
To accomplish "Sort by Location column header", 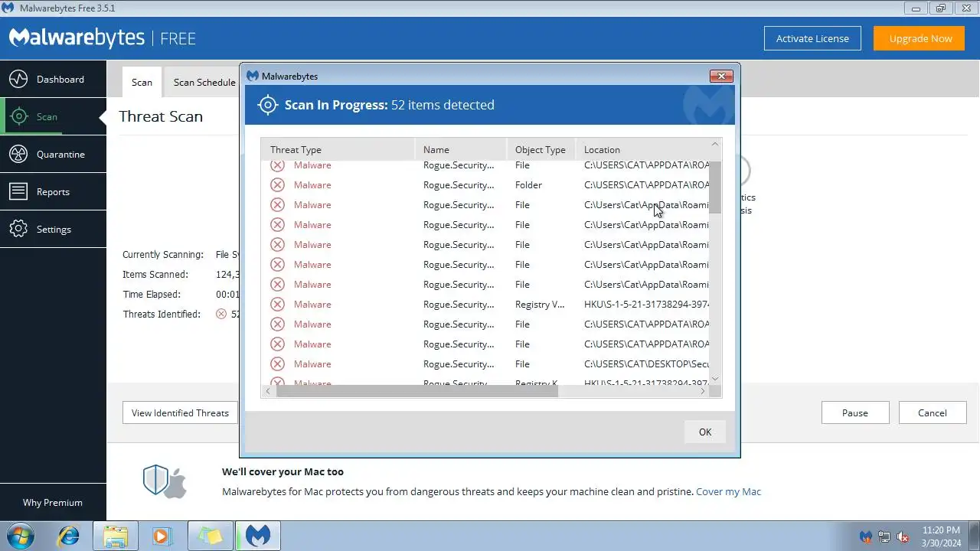I will tap(642, 149).
